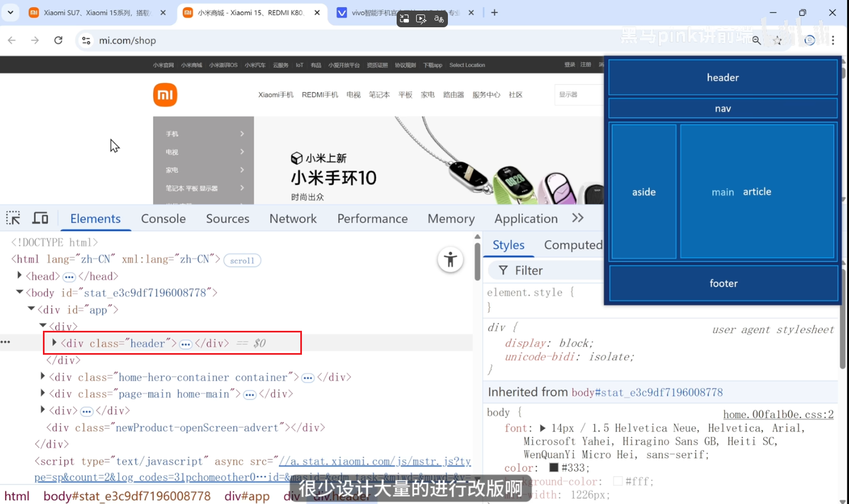Click the scroll badge on html element
Image resolution: width=849 pixels, height=504 pixels.
(242, 260)
